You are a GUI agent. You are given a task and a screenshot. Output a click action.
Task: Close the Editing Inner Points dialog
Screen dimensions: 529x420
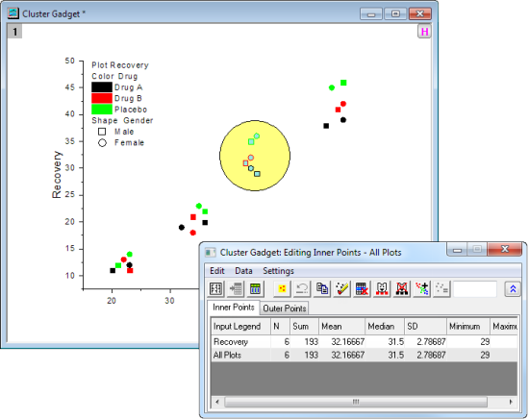tap(505, 250)
